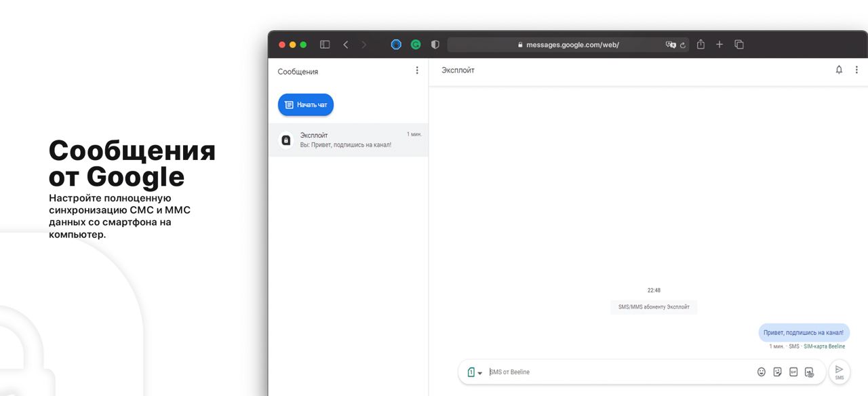This screenshot has height=396, width=868.
Task: Open the green Grammarly extension icon
Action: pos(416,45)
